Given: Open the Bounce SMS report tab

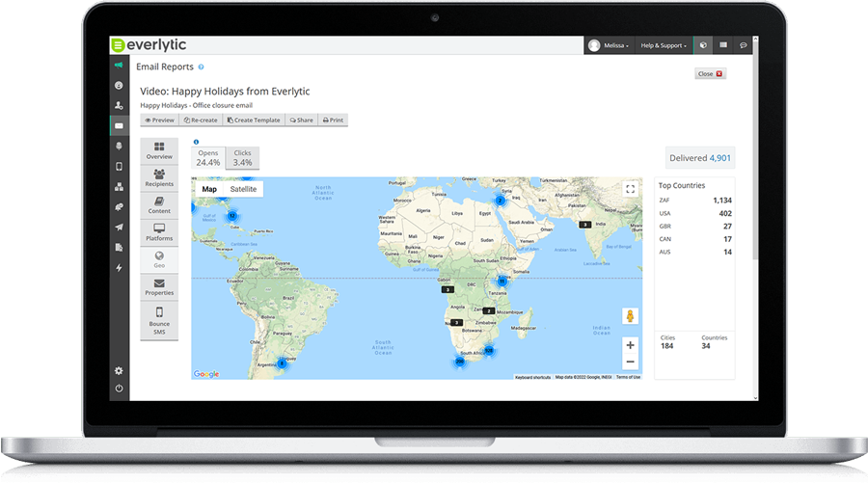Looking at the screenshot, I should pyautogui.click(x=159, y=320).
